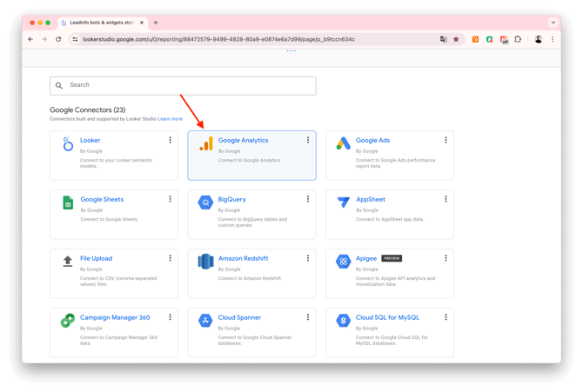The width and height of the screenshot is (583, 392).
Task: Click the Campaign Manager 360 icon
Action: click(68, 320)
